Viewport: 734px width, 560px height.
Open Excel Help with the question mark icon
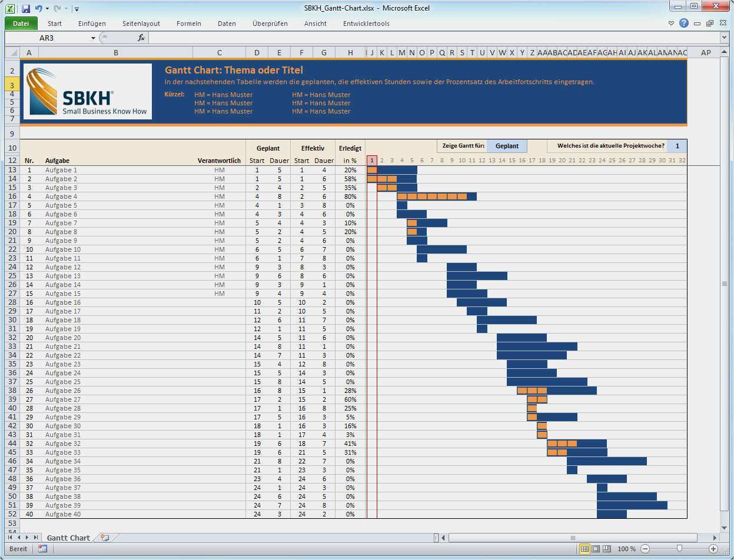coord(683,24)
